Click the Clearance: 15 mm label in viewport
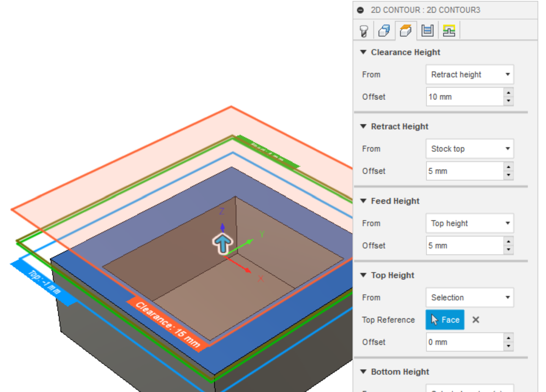546x392 pixels. pyautogui.click(x=168, y=325)
